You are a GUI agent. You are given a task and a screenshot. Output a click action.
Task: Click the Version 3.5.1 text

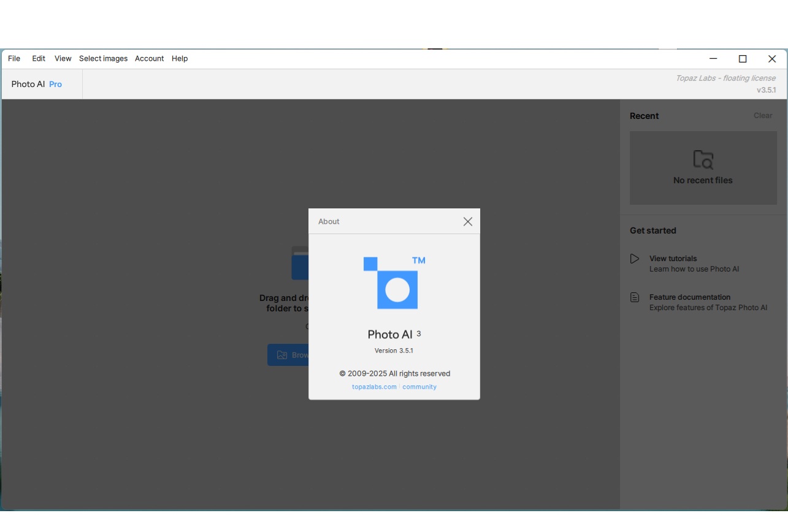(394, 351)
